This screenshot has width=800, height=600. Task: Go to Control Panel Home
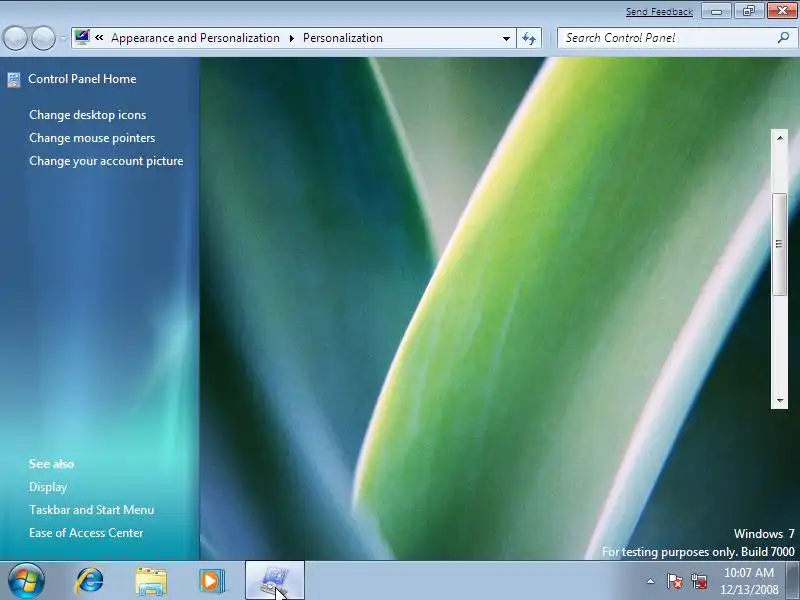(x=82, y=79)
